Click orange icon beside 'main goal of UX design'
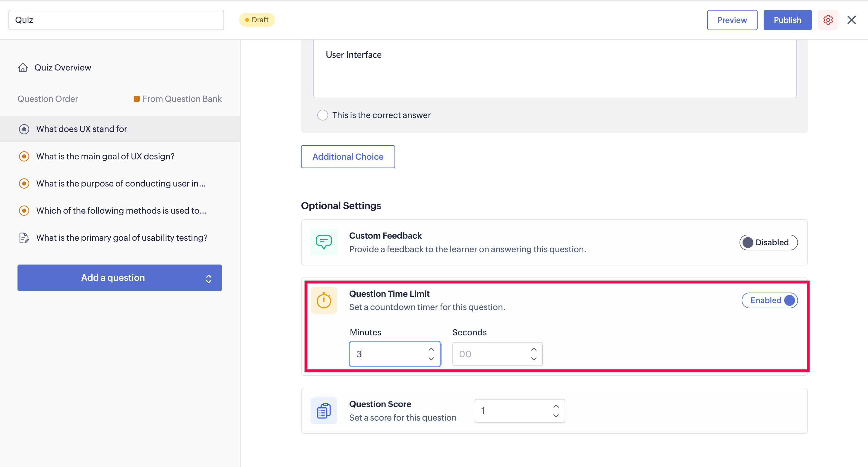The height and width of the screenshot is (467, 868). [24, 156]
